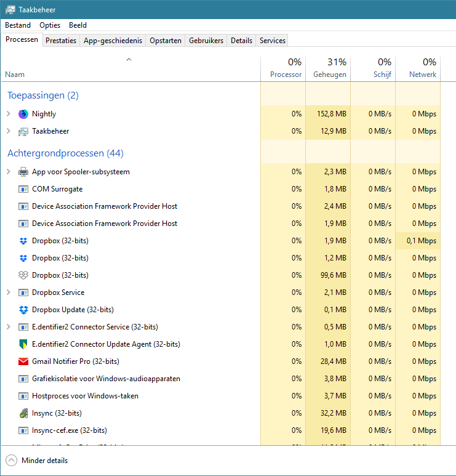Click the Dropbox Service icon
The image size is (456, 476).
23,292
